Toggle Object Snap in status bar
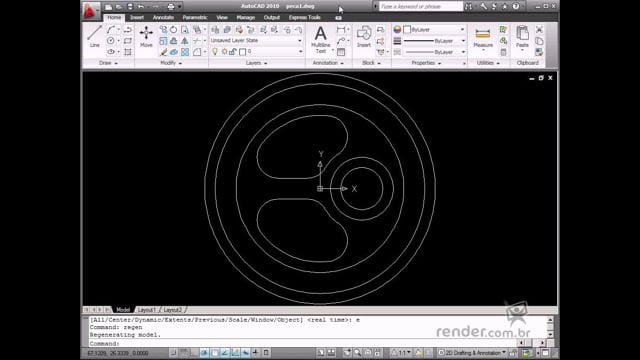The width and height of the screenshot is (640, 360). point(215,352)
